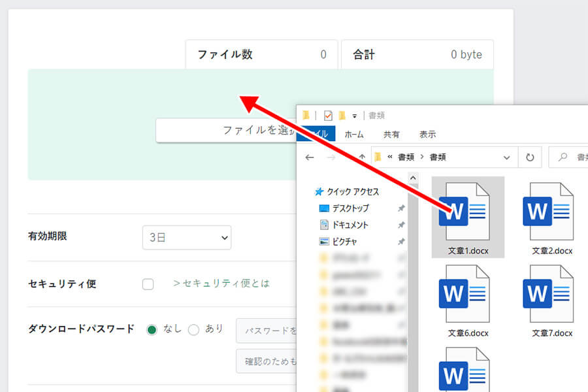
Task: Click the Explorer back arrow
Action: click(310, 157)
